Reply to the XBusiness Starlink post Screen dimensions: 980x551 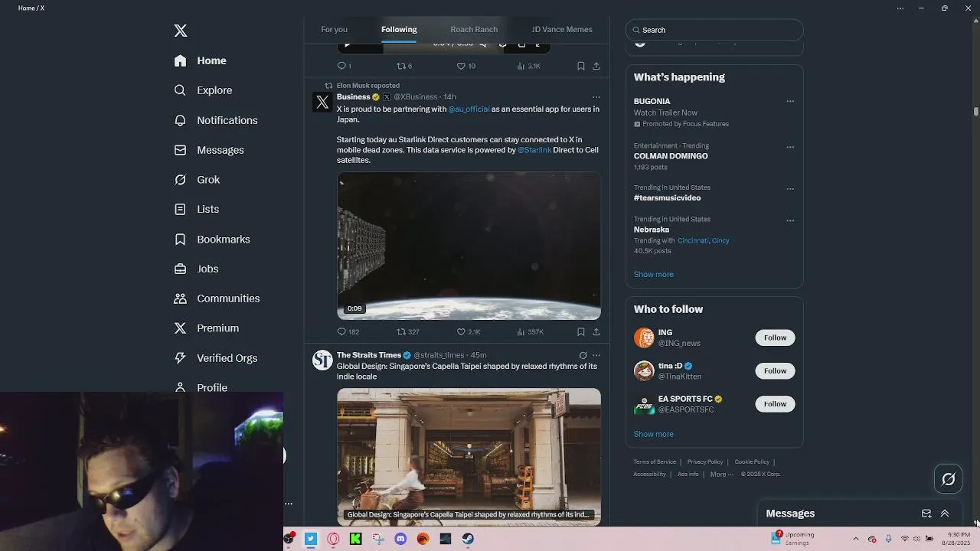348,331
